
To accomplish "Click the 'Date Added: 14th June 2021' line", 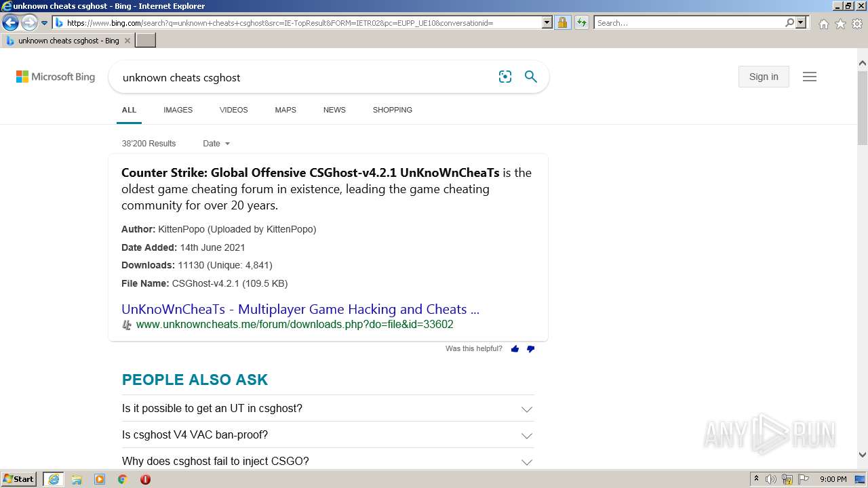I will point(183,247).
